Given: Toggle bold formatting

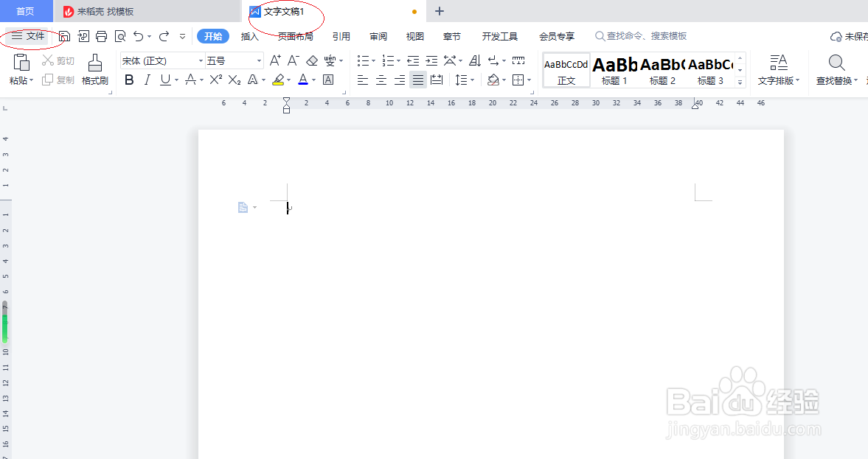Looking at the screenshot, I should pos(129,80).
